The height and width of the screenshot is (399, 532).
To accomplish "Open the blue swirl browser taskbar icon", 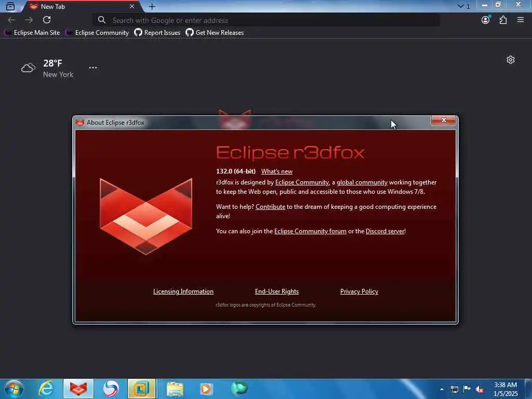I will tap(111, 389).
